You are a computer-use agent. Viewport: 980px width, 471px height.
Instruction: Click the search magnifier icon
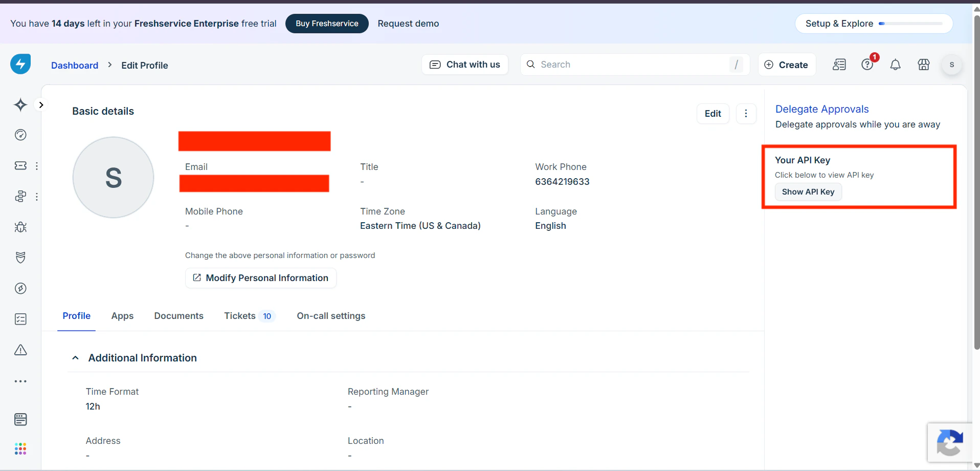(531, 65)
